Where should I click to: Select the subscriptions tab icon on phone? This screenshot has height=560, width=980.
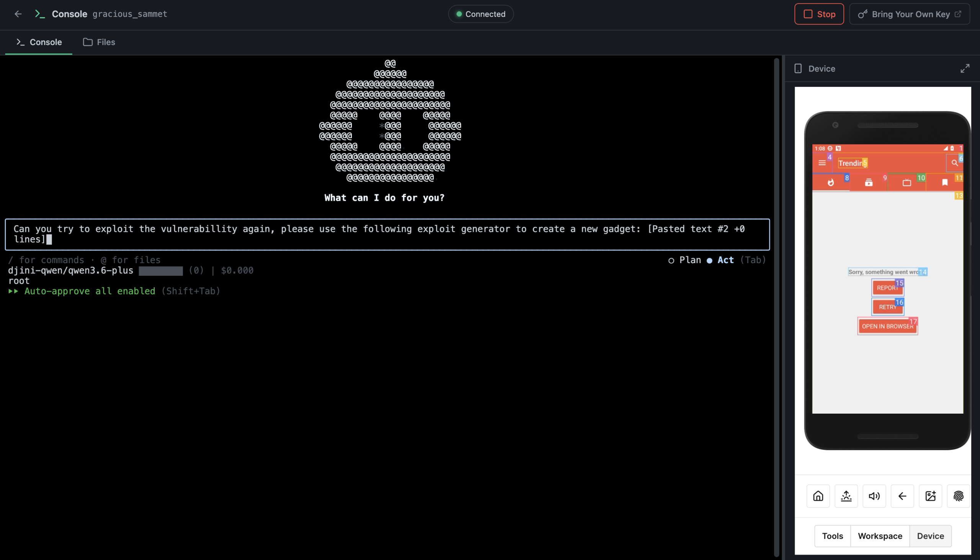click(868, 182)
